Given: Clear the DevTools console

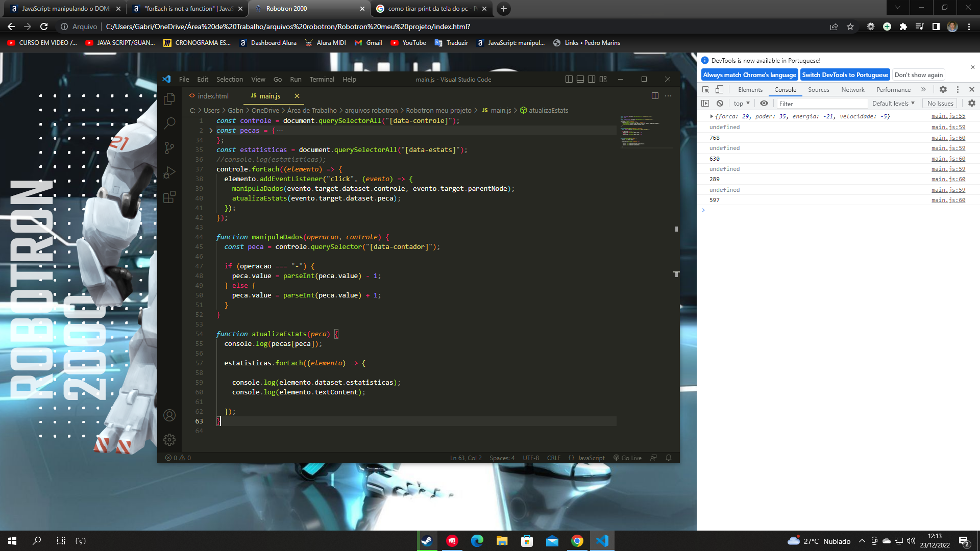Looking at the screenshot, I should coord(720,103).
